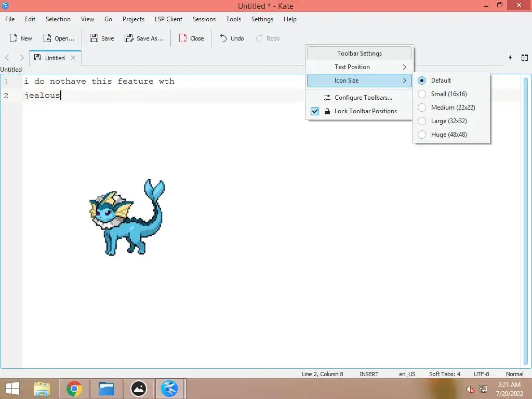Open the Tools menu
This screenshot has height=399, width=532.
click(x=233, y=19)
